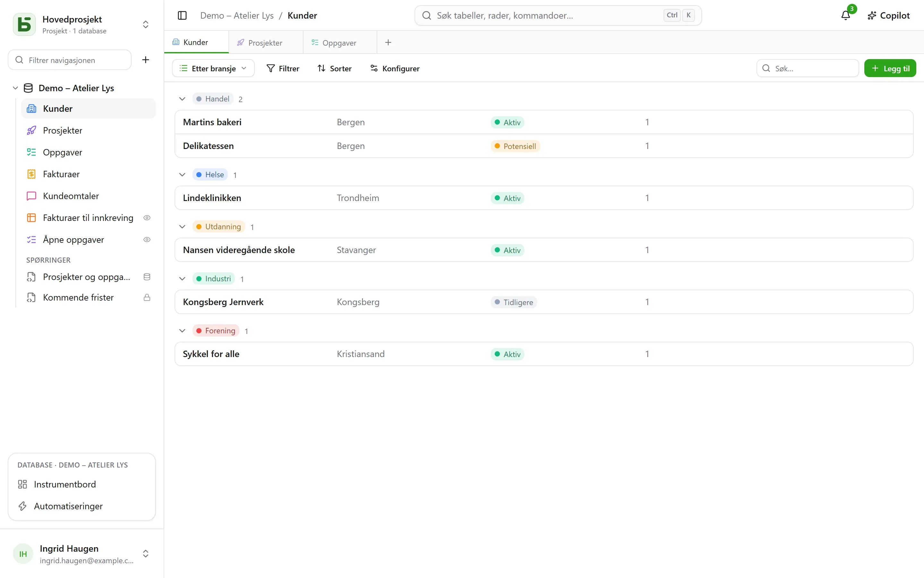The image size is (924, 578).
Task: Open Kunder table in sidebar
Action: pyautogui.click(x=89, y=109)
